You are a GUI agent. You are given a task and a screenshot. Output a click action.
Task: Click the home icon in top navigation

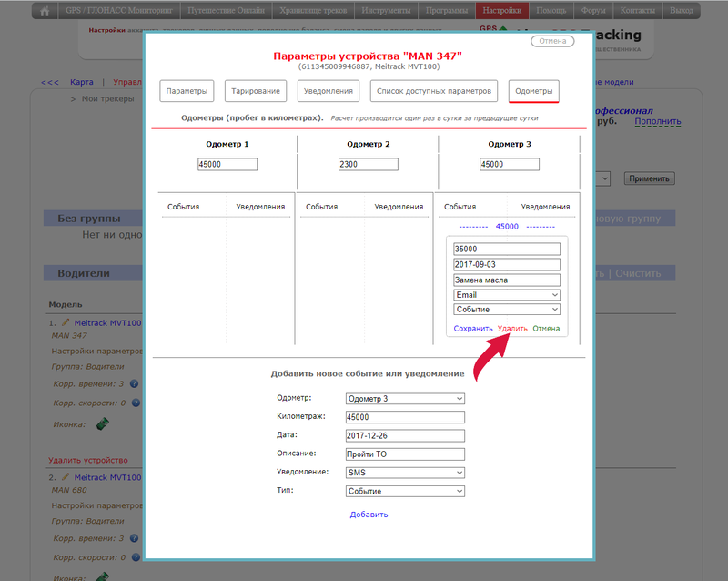[x=45, y=11]
